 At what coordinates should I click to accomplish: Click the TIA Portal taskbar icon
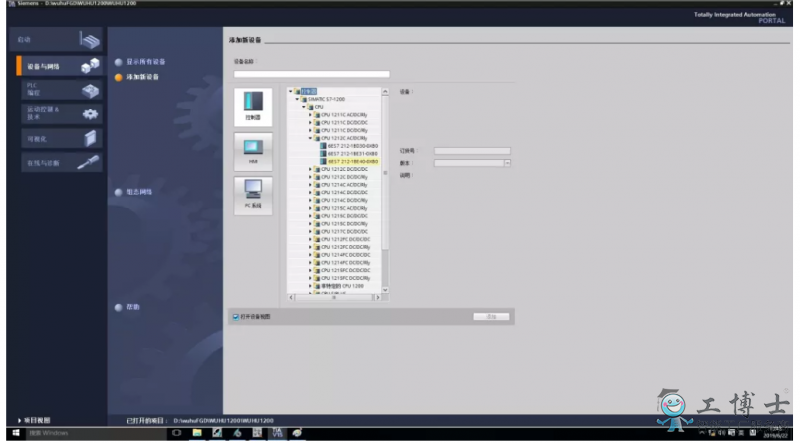tap(277, 433)
